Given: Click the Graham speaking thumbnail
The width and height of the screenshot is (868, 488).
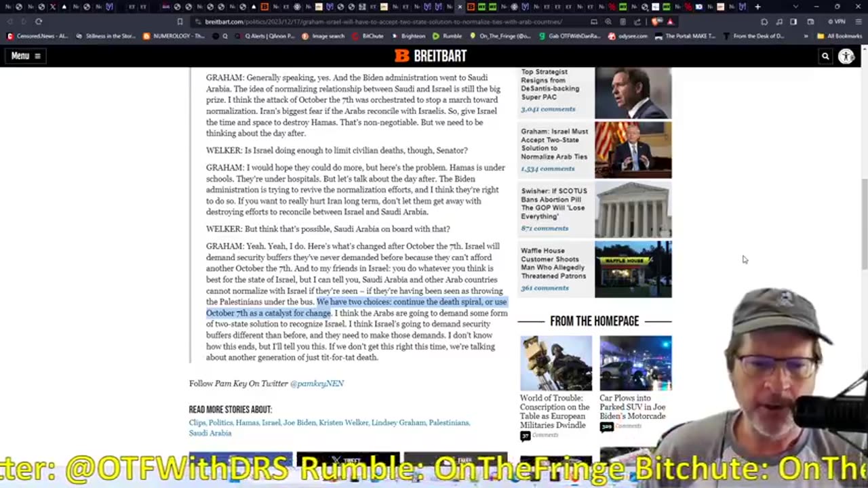Looking at the screenshot, I should tap(633, 150).
